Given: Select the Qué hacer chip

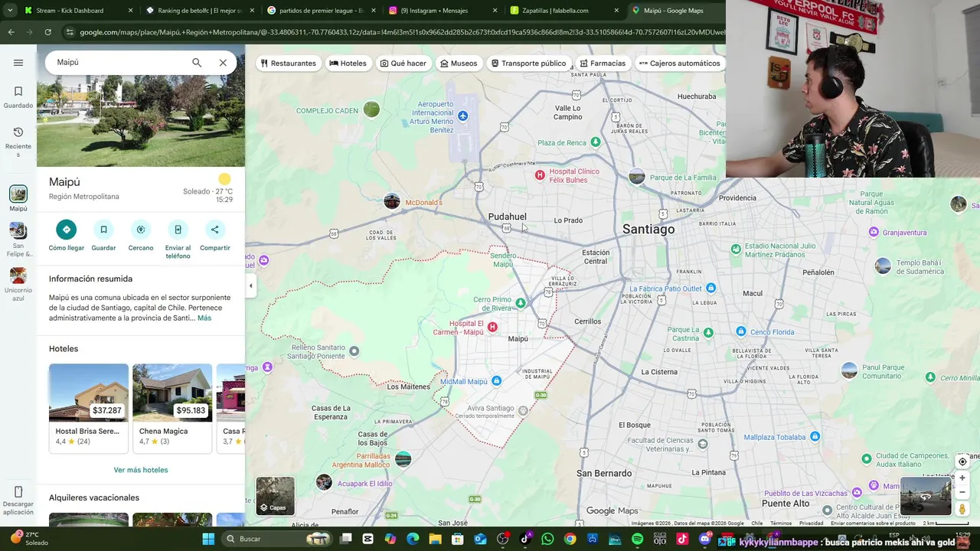Looking at the screenshot, I should (403, 64).
